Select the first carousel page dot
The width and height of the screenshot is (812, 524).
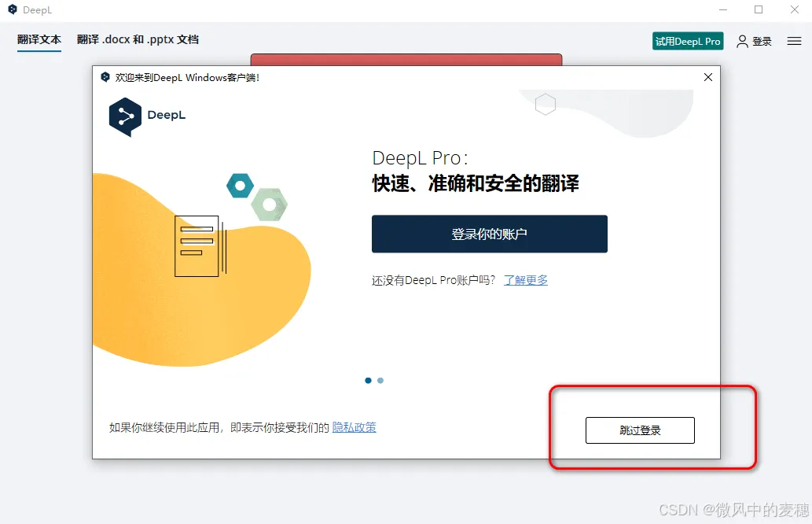coord(368,381)
